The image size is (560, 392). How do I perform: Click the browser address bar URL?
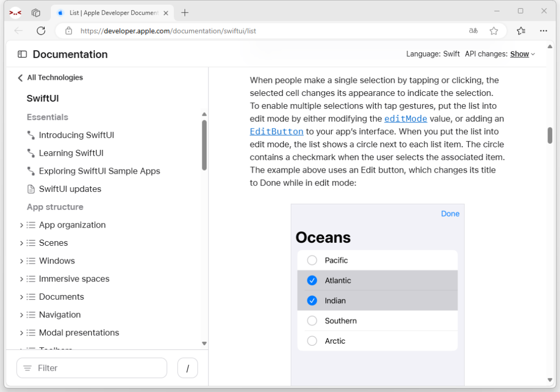pos(168,31)
